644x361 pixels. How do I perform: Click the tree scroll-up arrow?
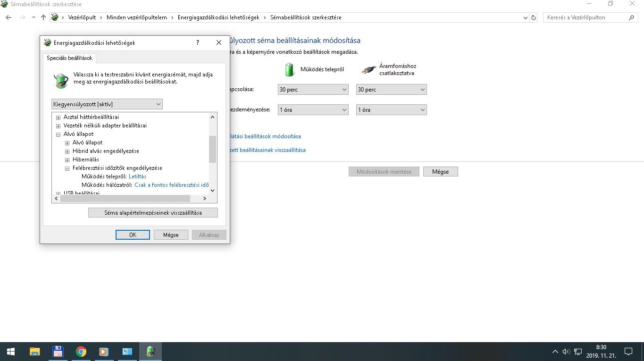[x=212, y=117]
